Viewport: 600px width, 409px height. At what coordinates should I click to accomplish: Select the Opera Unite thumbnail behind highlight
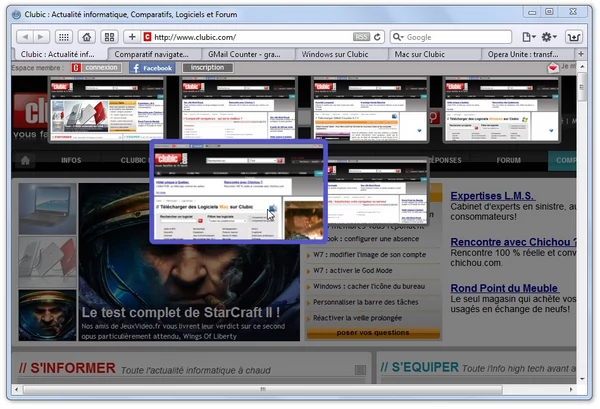point(377,193)
